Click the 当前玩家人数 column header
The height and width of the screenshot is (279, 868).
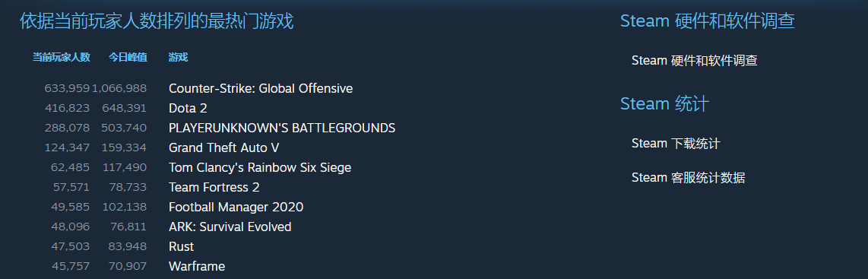pos(61,57)
